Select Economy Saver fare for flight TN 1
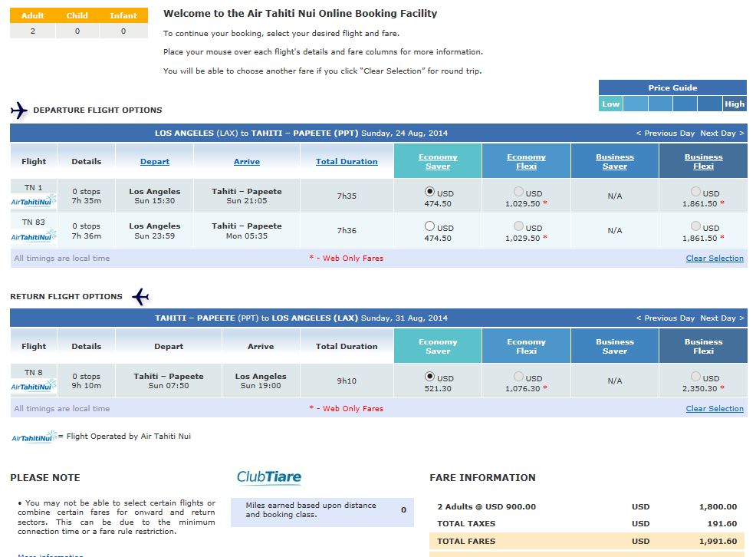The height and width of the screenshot is (557, 756). click(x=429, y=192)
